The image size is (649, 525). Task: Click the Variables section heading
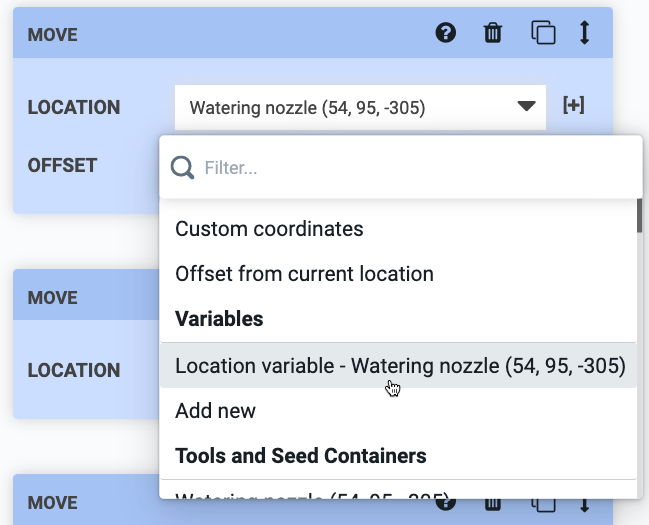[x=219, y=319]
